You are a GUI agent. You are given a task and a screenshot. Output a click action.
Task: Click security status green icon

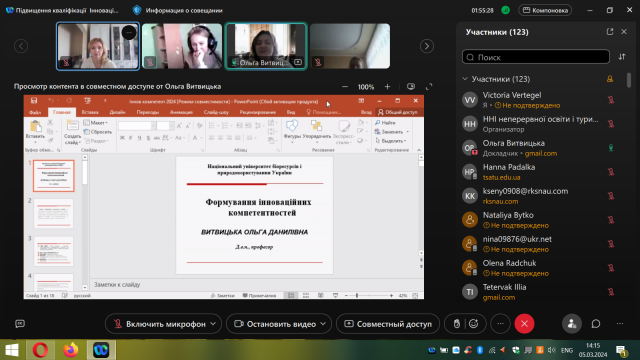505,10
